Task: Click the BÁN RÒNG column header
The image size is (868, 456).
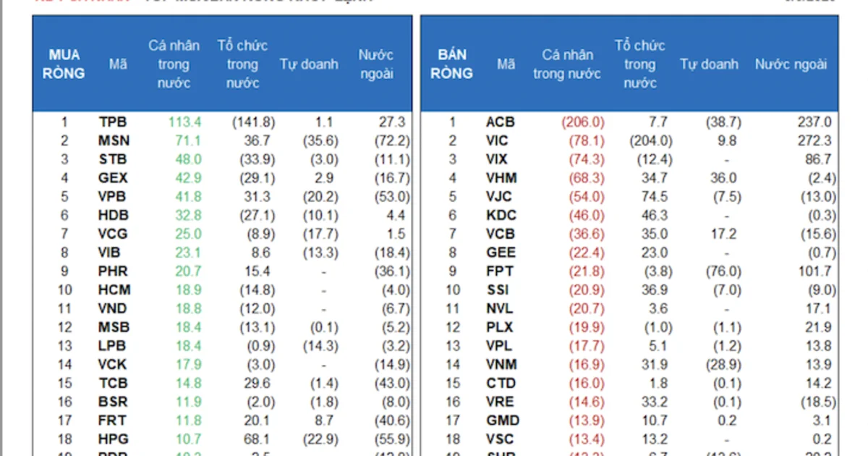Action: (x=452, y=64)
